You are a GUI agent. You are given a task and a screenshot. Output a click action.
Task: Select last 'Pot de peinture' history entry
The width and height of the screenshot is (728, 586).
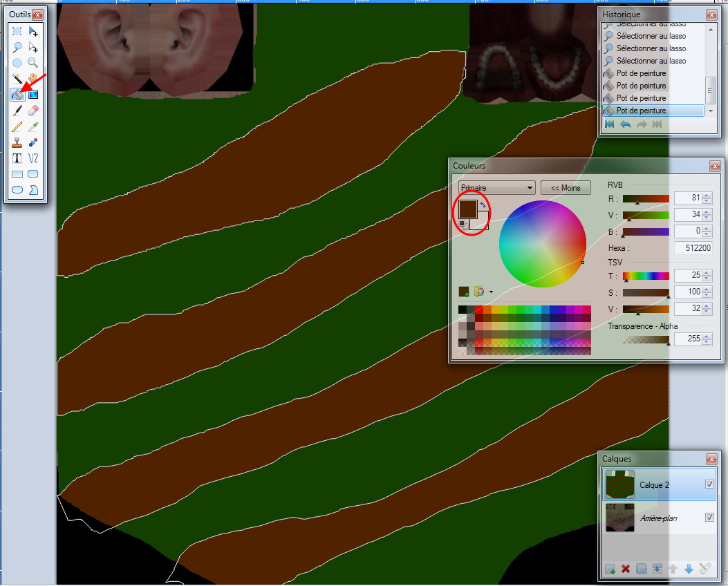pyautogui.click(x=641, y=111)
